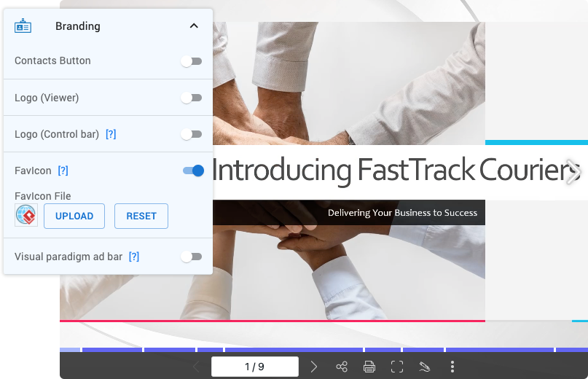The image size is (588, 379).
Task: Click the Branding ID card icon
Action: click(x=23, y=26)
